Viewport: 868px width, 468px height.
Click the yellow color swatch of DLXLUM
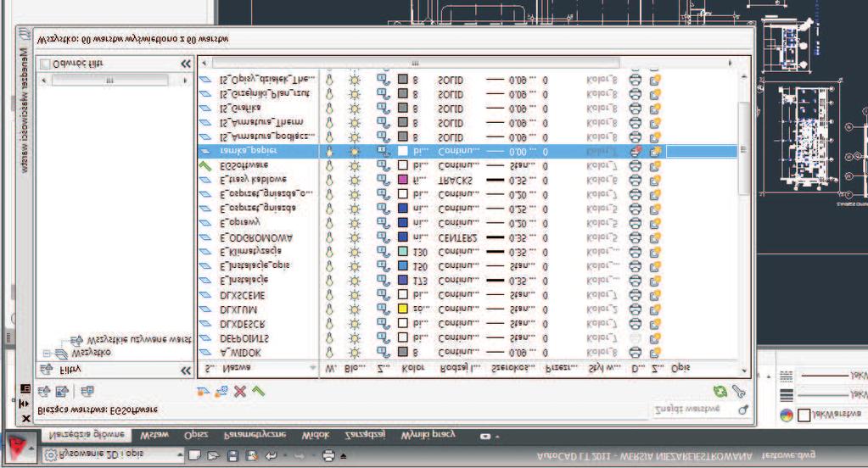click(x=403, y=309)
